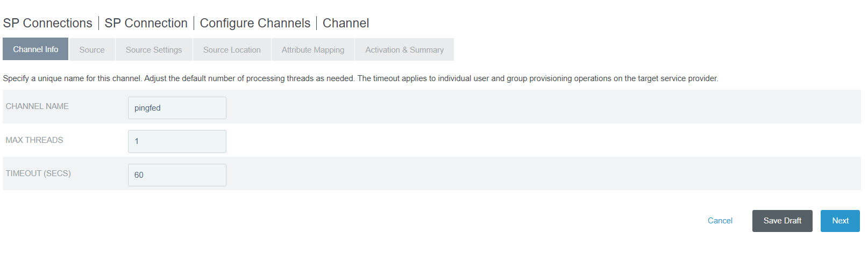Screen dimensions: 868x261
Task: Open the Attribute Mapping tab
Action: click(313, 49)
